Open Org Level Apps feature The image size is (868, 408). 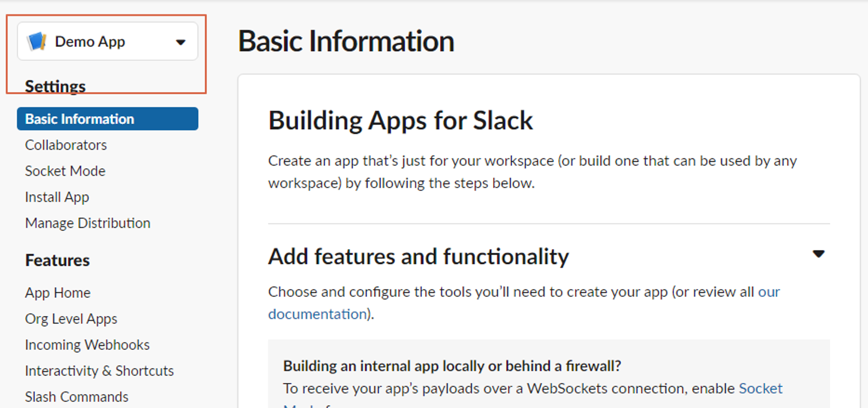pos(71,319)
